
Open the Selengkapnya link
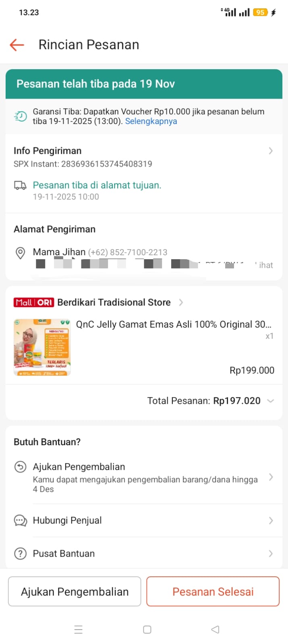pyautogui.click(x=151, y=121)
